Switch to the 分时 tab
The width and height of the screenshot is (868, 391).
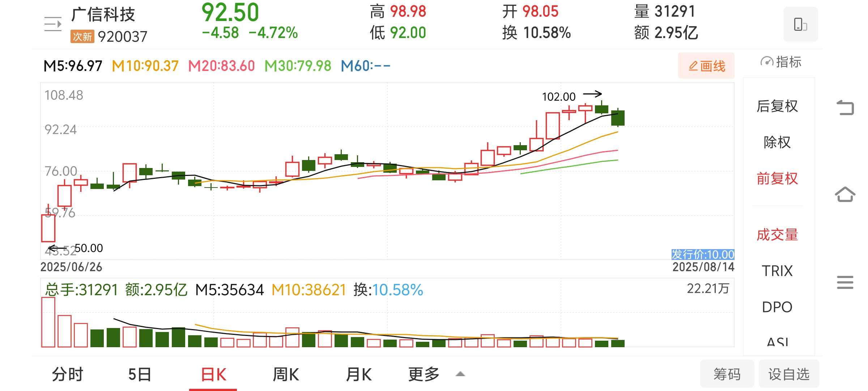(68, 374)
